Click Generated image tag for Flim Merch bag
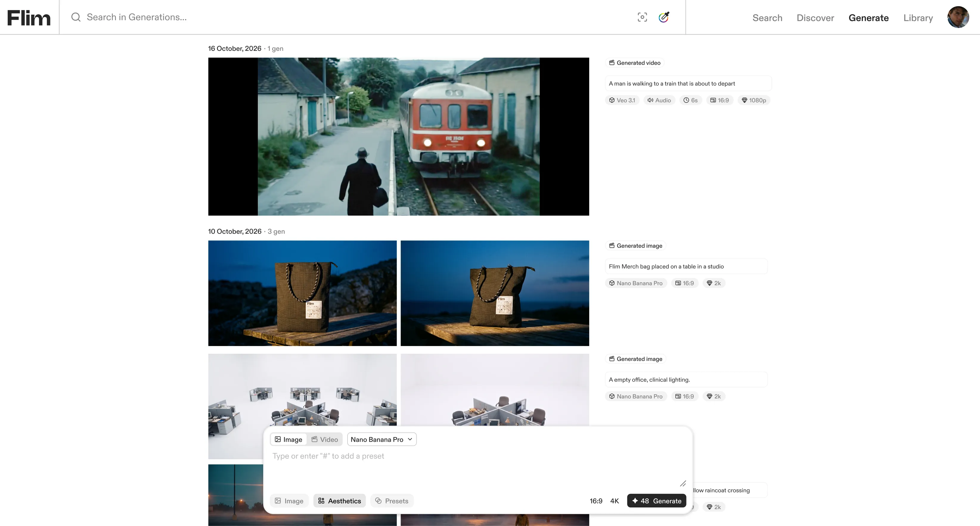 coord(635,246)
